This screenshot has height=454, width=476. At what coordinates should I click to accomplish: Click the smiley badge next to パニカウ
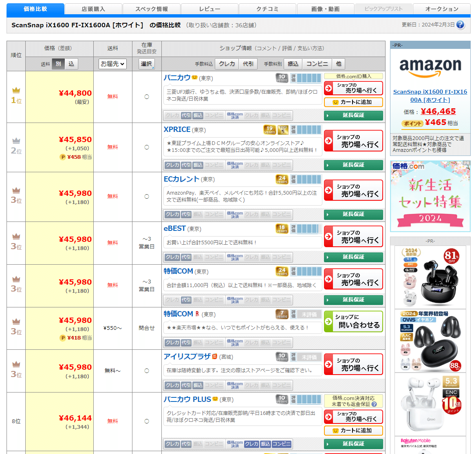click(194, 77)
